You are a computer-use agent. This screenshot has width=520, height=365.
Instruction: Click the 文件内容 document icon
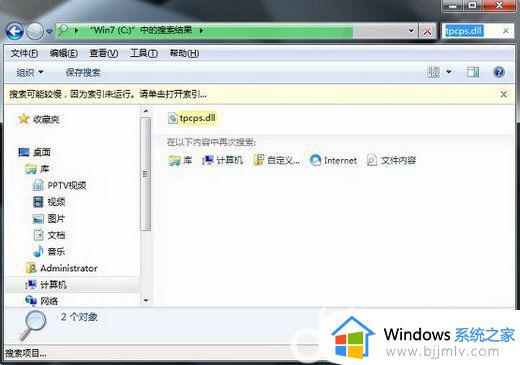click(372, 160)
